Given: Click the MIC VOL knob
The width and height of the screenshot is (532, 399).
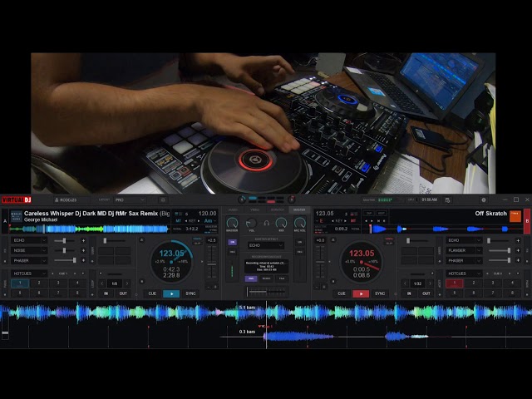Looking at the screenshot, I should coord(299,223).
